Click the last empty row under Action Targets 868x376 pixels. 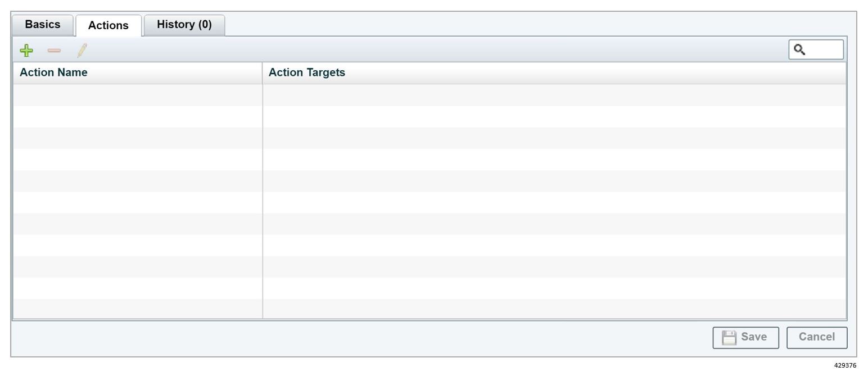[x=554, y=309]
